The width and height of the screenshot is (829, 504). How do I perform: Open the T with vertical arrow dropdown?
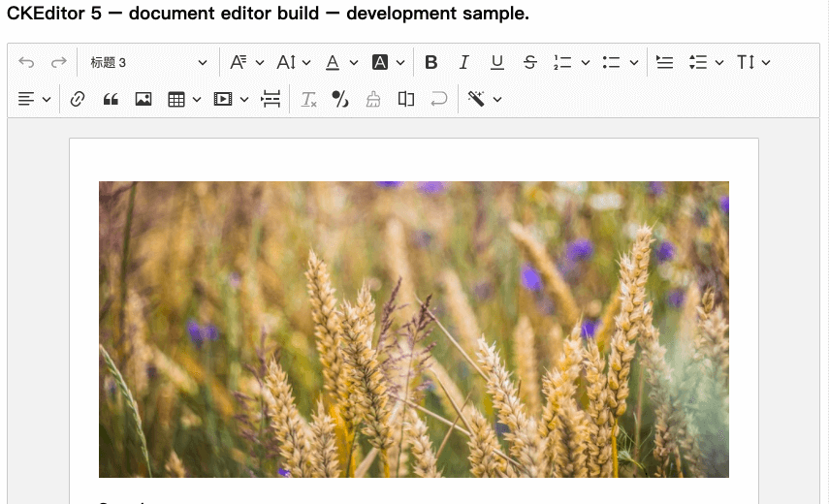(x=753, y=62)
